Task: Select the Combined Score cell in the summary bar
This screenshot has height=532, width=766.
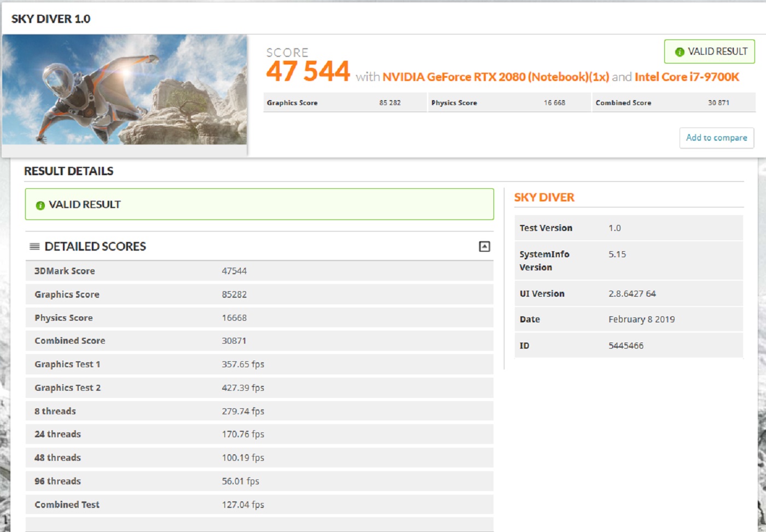Action: [673, 103]
